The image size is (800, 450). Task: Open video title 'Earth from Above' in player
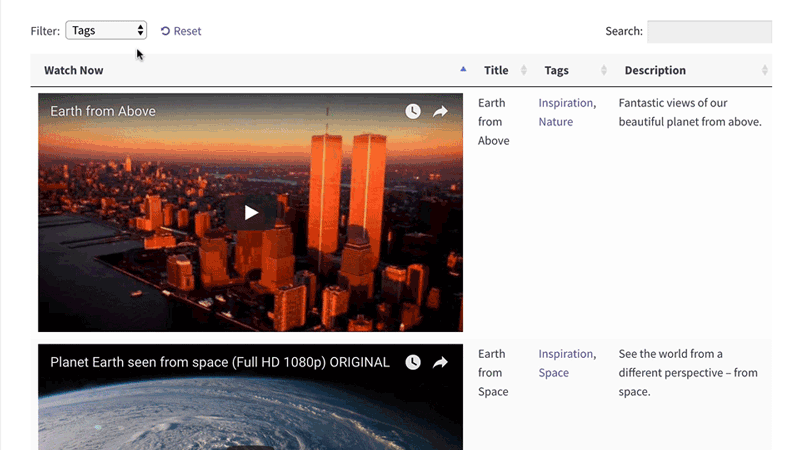click(x=103, y=111)
